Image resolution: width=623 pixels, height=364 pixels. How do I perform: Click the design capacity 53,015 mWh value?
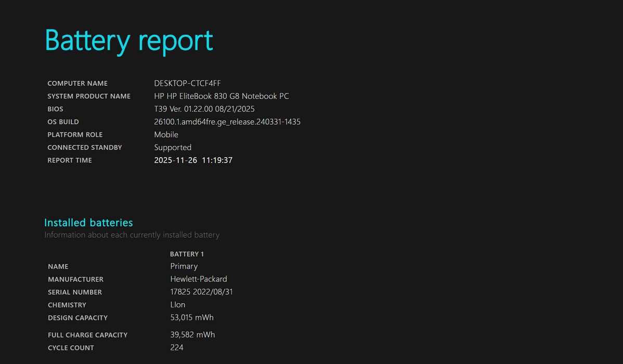click(191, 318)
